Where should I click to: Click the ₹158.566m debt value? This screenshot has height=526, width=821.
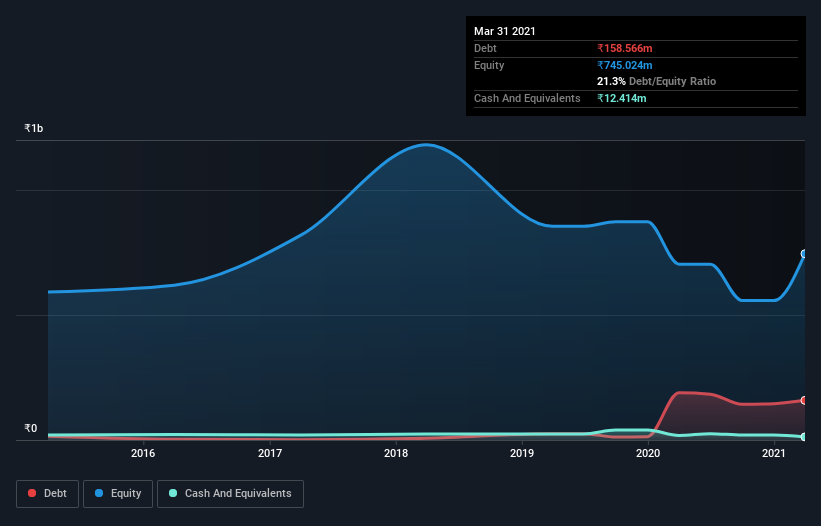click(x=625, y=48)
